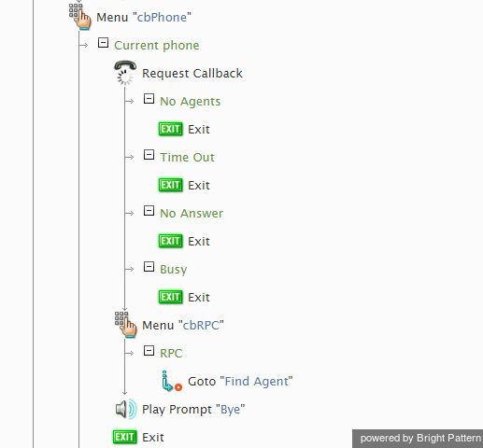Select the Request Callback block label
The image size is (483, 448).
click(192, 74)
